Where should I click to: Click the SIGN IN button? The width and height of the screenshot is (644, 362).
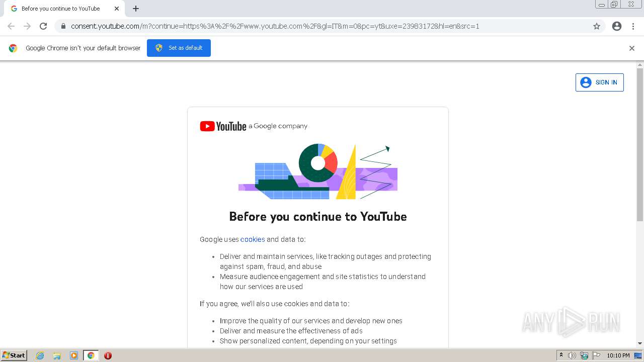(x=600, y=82)
